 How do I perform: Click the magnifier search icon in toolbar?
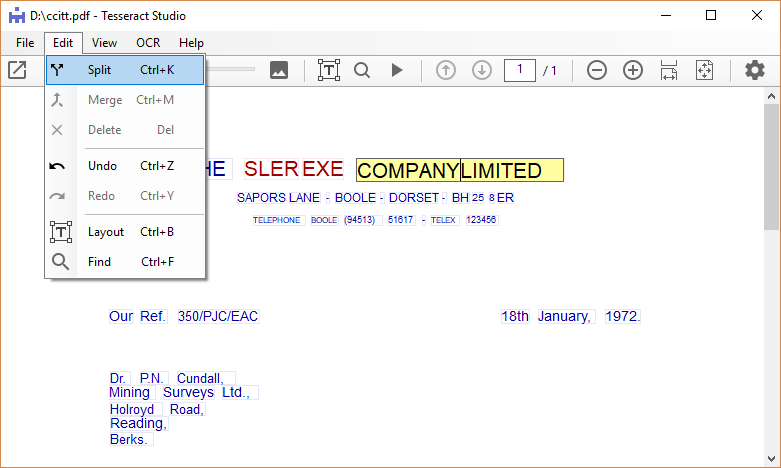[362, 70]
